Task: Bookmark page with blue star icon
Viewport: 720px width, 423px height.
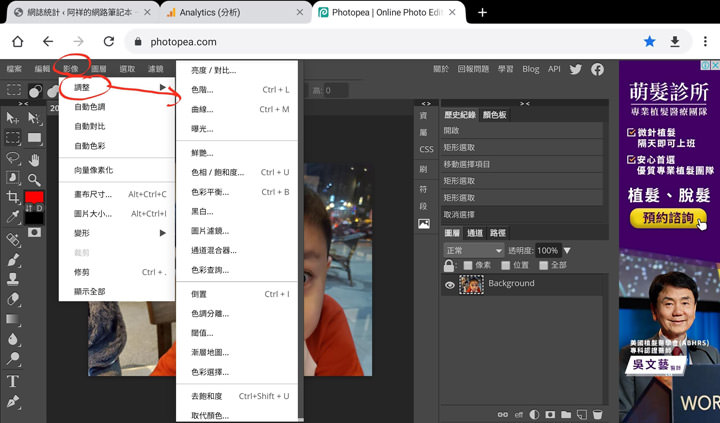Action: pos(649,42)
